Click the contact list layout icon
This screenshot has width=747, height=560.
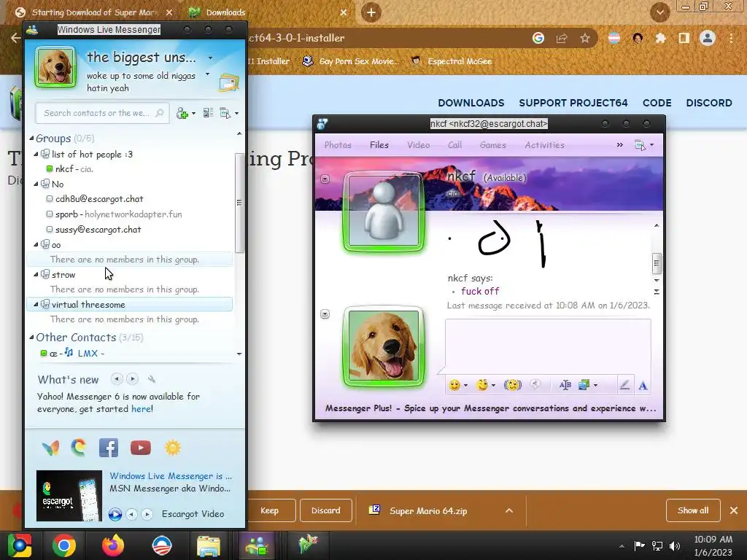click(208, 113)
